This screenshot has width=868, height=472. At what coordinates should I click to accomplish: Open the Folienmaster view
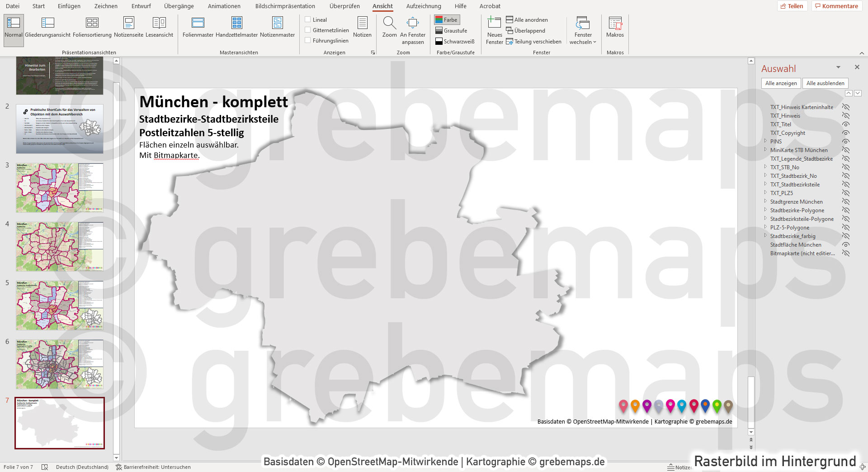click(198, 27)
